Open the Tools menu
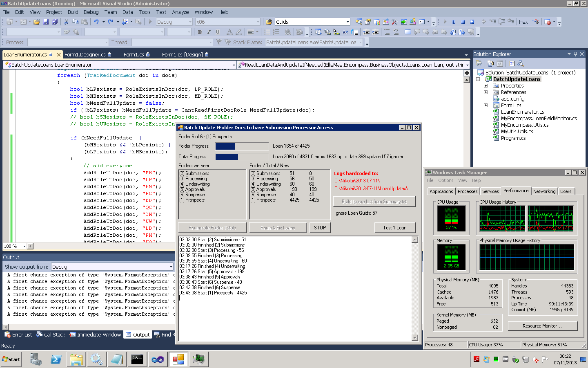 tap(145, 12)
